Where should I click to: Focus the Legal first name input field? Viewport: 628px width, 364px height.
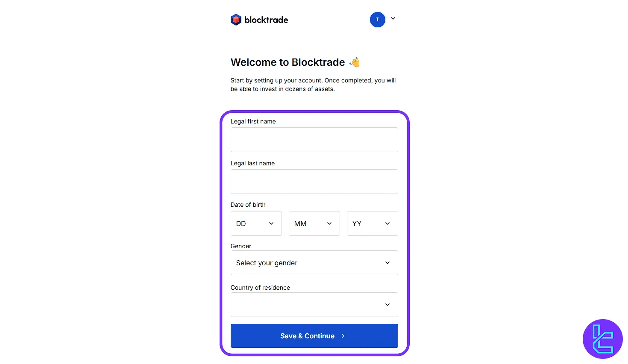click(x=314, y=140)
